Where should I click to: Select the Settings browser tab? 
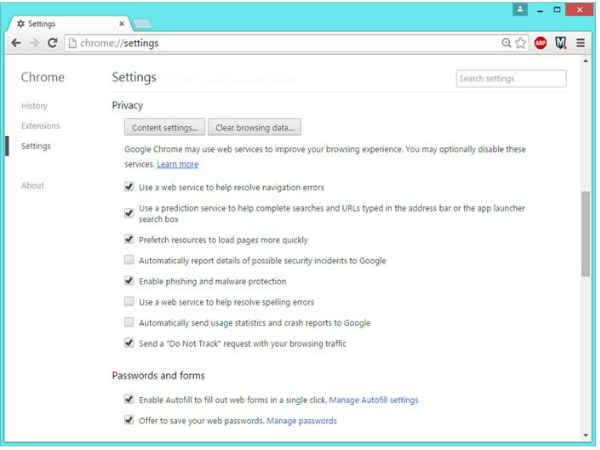click(69, 24)
